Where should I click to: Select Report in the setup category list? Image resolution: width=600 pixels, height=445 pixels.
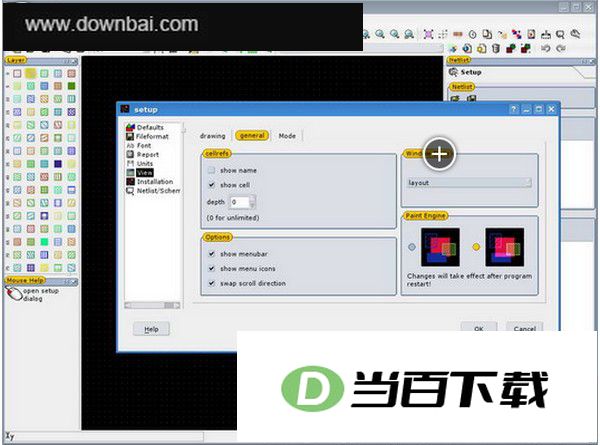click(143, 154)
